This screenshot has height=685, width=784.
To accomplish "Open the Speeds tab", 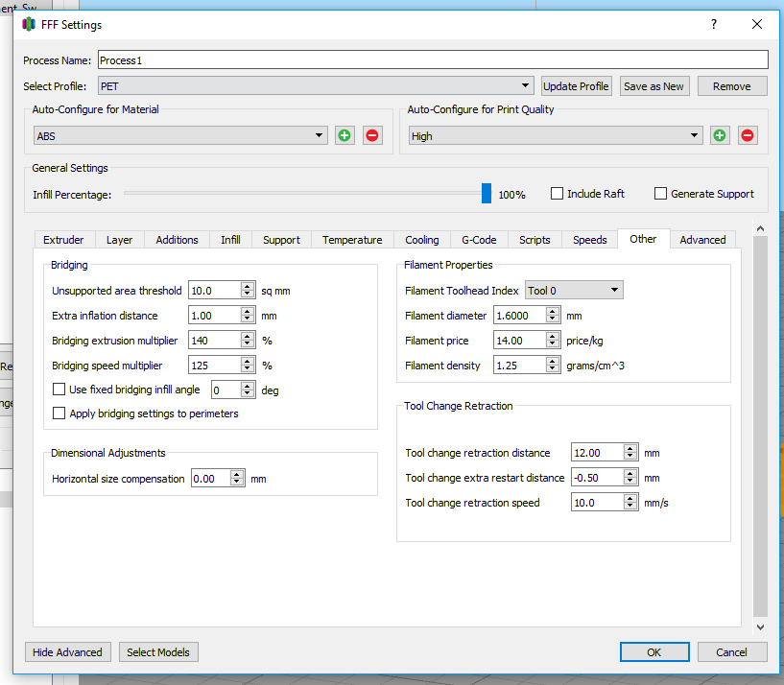I will [590, 240].
